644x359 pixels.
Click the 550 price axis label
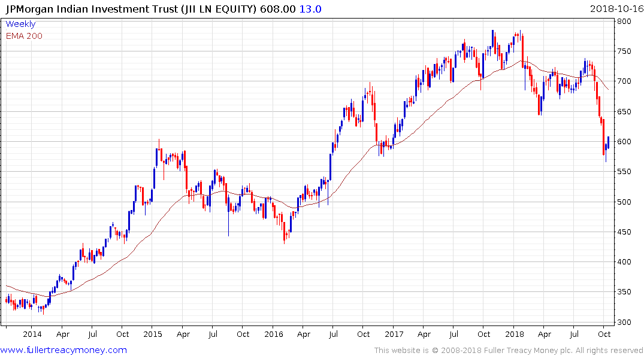624,172
